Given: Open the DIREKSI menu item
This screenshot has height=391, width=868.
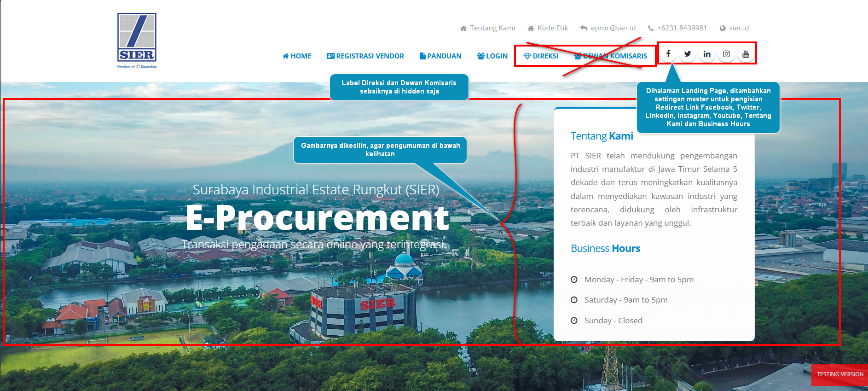Looking at the screenshot, I should tap(541, 56).
